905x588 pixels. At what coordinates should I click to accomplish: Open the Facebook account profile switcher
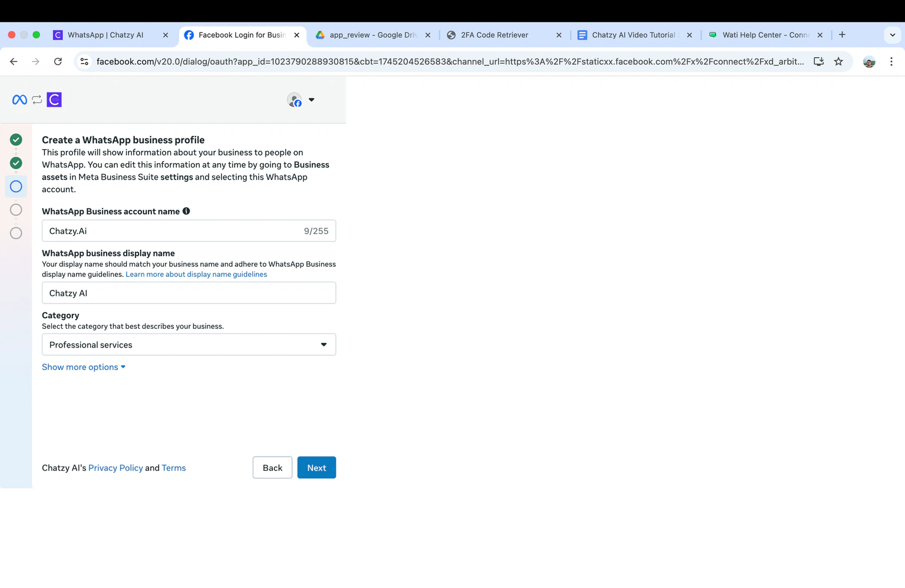point(300,100)
